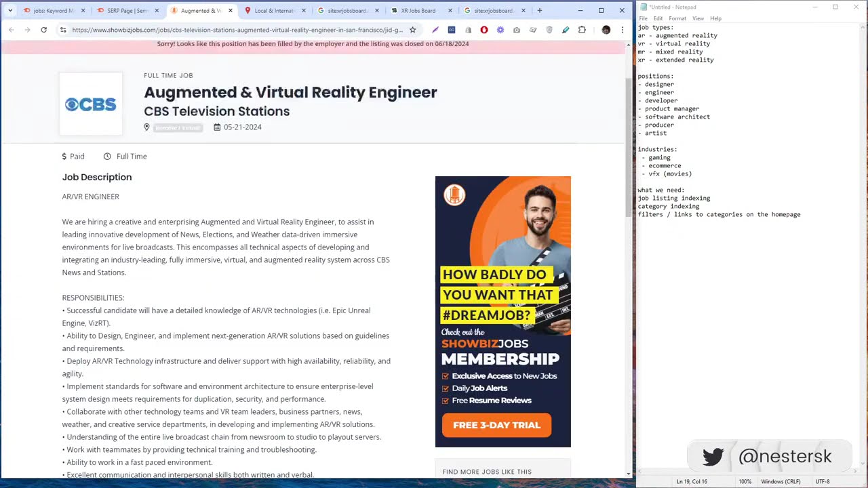Image resolution: width=868 pixels, height=488 pixels.
Task: Click the red Opera-style extension icon
Action: 484,30
